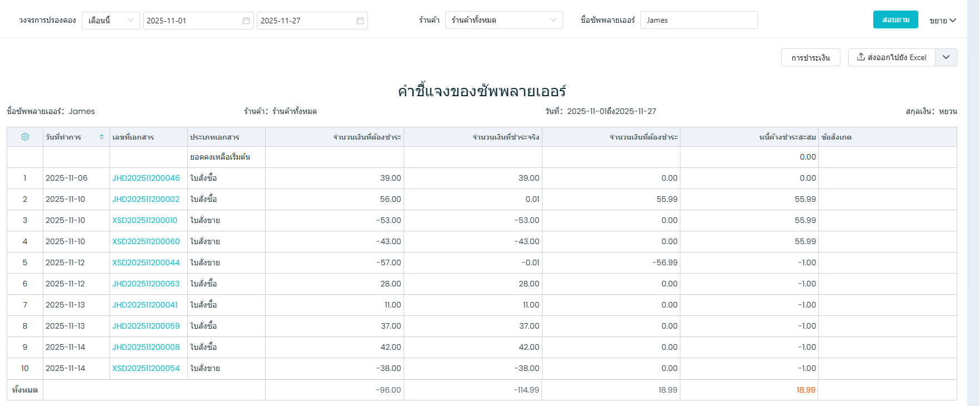Click the table settings gear icon
Screen dimensions: 980x406
click(x=25, y=137)
